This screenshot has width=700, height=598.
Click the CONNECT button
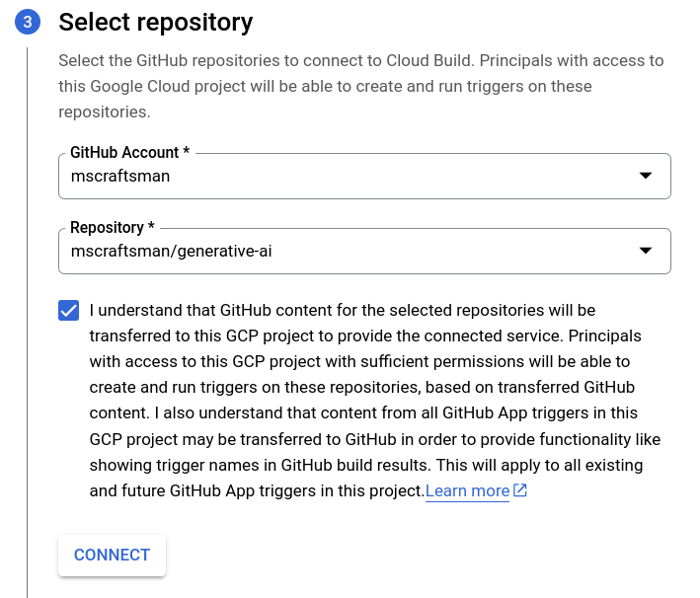tap(112, 555)
